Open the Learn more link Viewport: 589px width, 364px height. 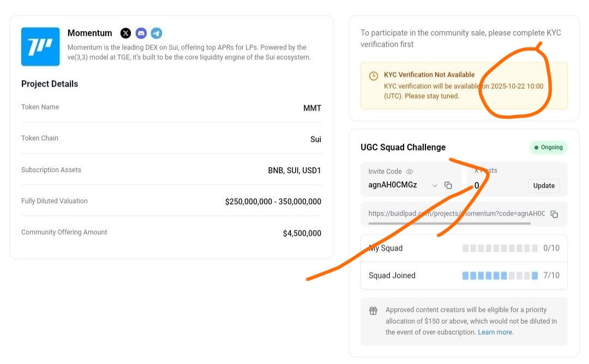(495, 332)
